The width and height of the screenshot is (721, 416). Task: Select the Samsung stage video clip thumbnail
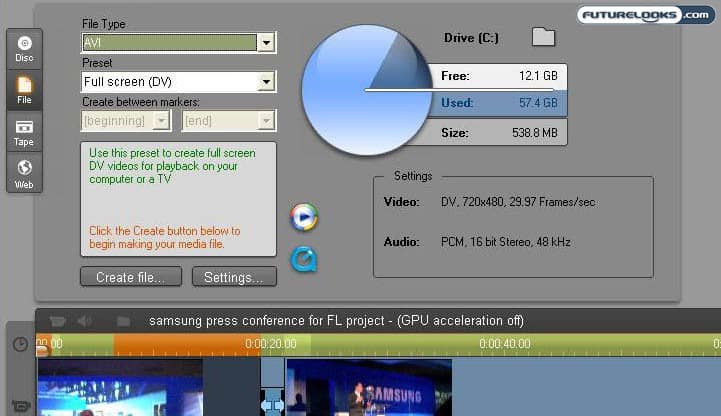click(368, 388)
